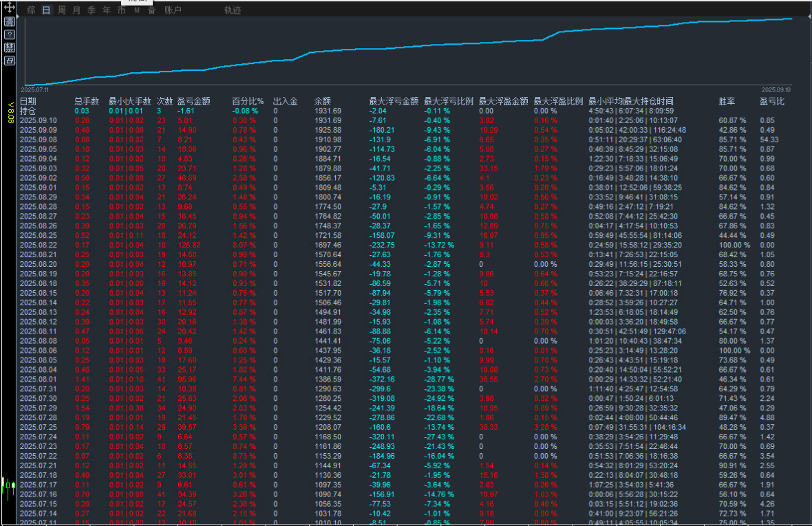812x526 pixels.
Task: Open the 月 monthly statistics tab
Action: [76, 10]
